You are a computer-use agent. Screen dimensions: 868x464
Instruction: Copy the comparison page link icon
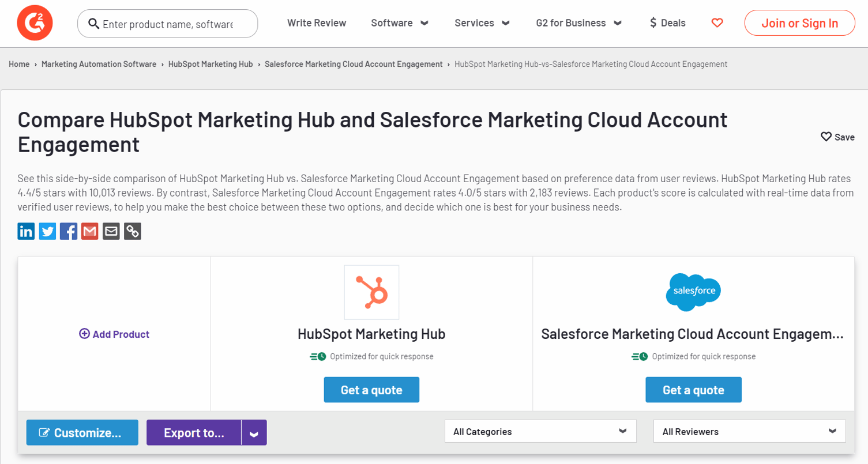(x=132, y=231)
